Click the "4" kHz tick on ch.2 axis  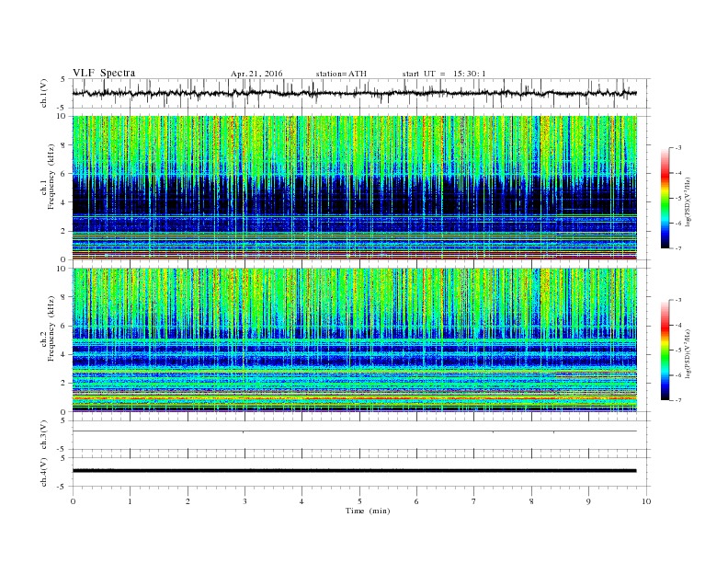click(64, 354)
